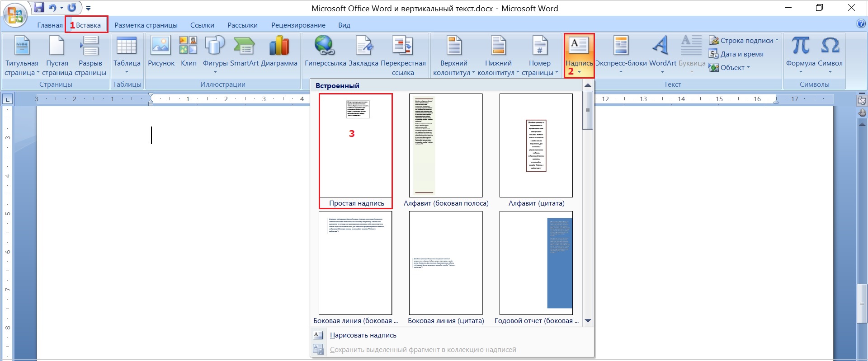Image resolution: width=868 pixels, height=361 pixels.
Task: Select Алфавит (цитата) text box template
Action: tap(536, 151)
